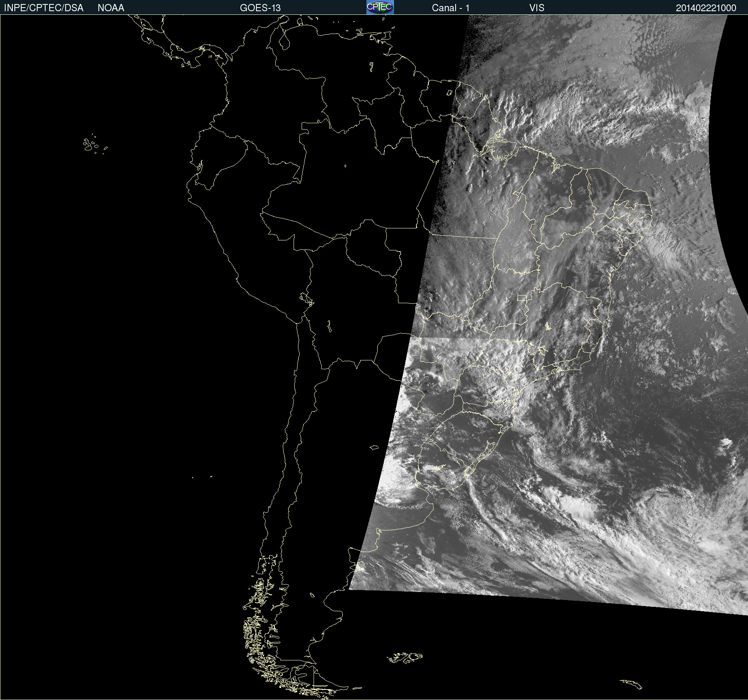Click the INPE/CPTEC/DSA header label
Screen dimensions: 748x700
click(44, 8)
